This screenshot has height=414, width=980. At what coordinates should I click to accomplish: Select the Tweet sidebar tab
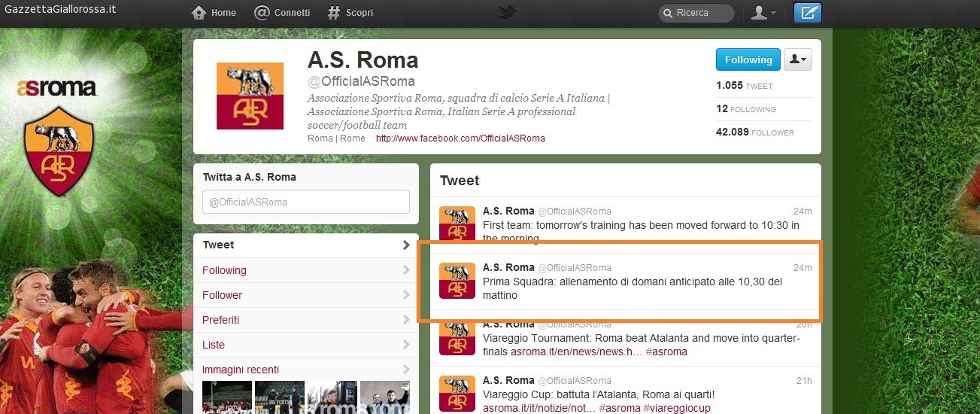click(x=305, y=245)
